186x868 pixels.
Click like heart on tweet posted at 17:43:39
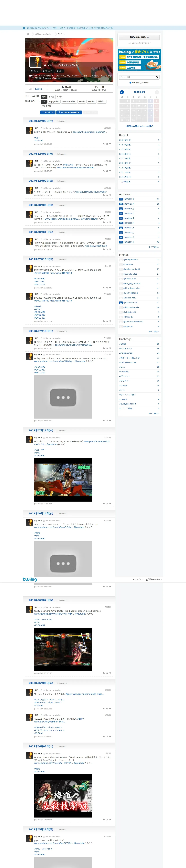110,171
